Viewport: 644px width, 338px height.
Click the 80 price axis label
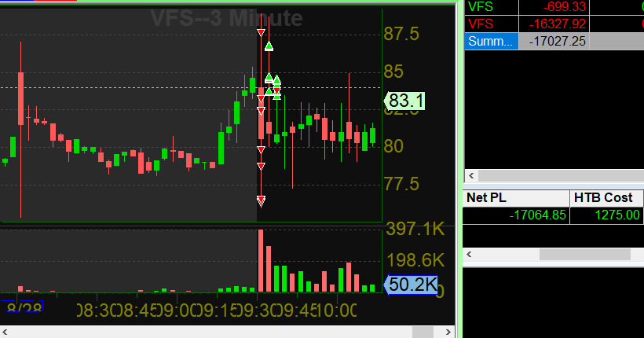click(393, 146)
